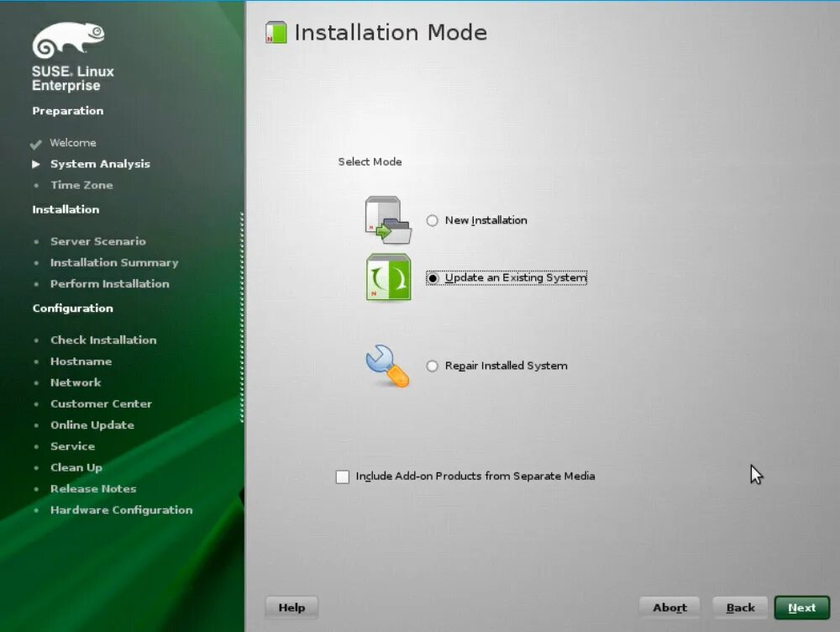This screenshot has height=632, width=840.
Task: Click Time Zone step in sidebar
Action: pyautogui.click(x=81, y=185)
